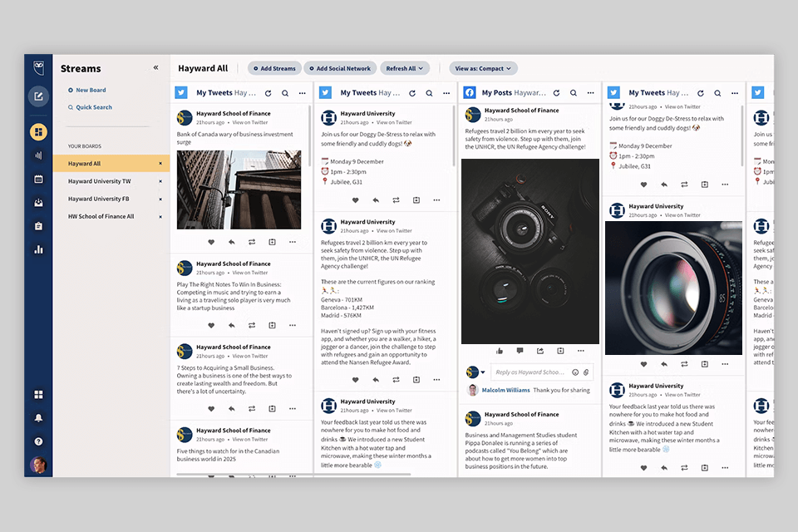Like the refugees ranking tweet in second stream
The image size is (798, 532).
(x=355, y=380)
